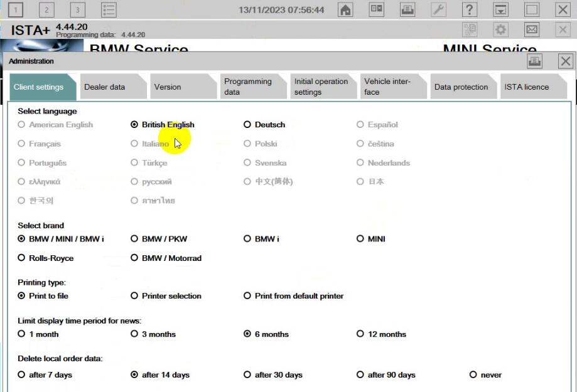Click the top toolbar print icon
The image size is (577, 392).
[x=407, y=9]
